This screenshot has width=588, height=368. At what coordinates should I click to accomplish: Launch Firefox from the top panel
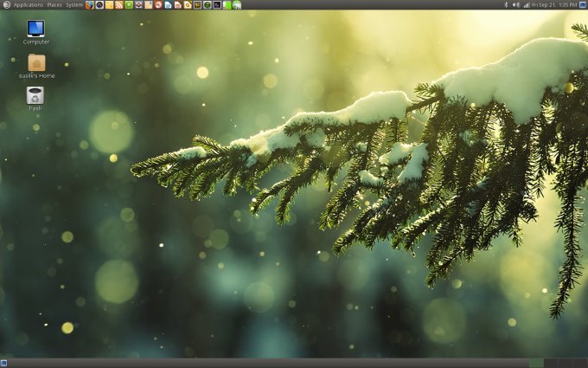[x=90, y=5]
